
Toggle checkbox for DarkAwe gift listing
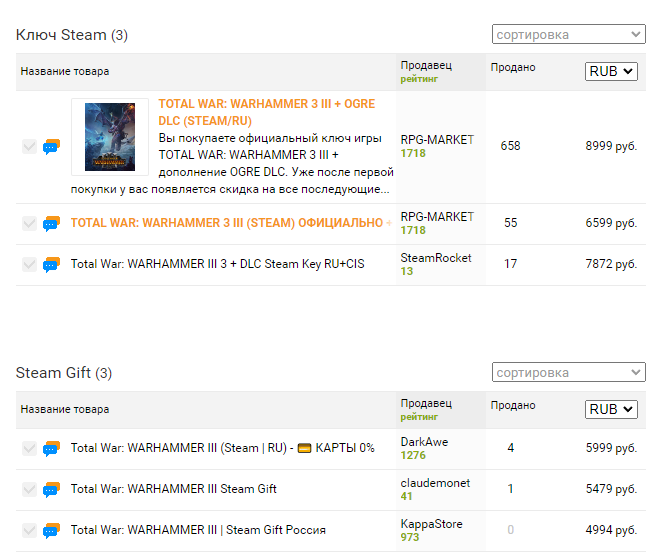[x=29, y=449]
